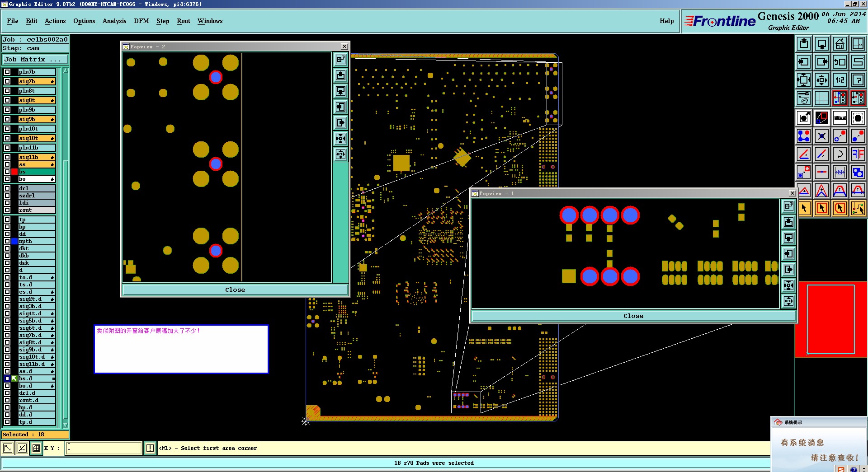Open the Rout menu
The image size is (868, 472).
click(x=184, y=21)
